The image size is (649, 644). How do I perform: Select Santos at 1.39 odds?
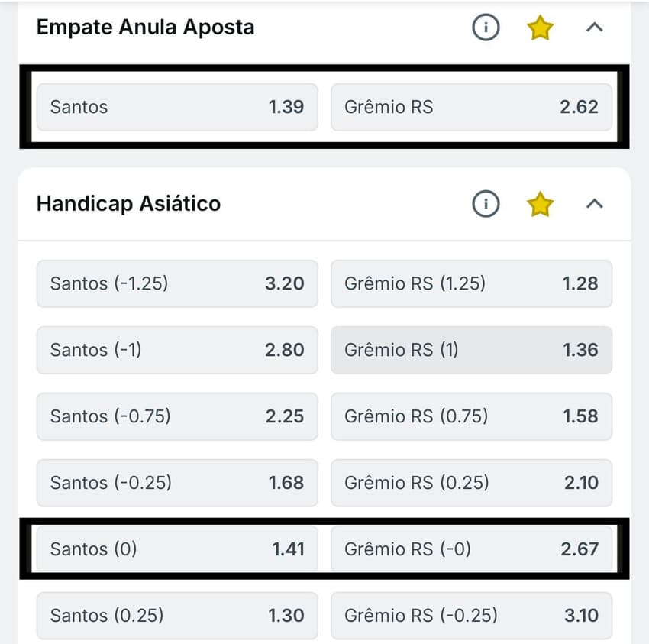tap(177, 107)
